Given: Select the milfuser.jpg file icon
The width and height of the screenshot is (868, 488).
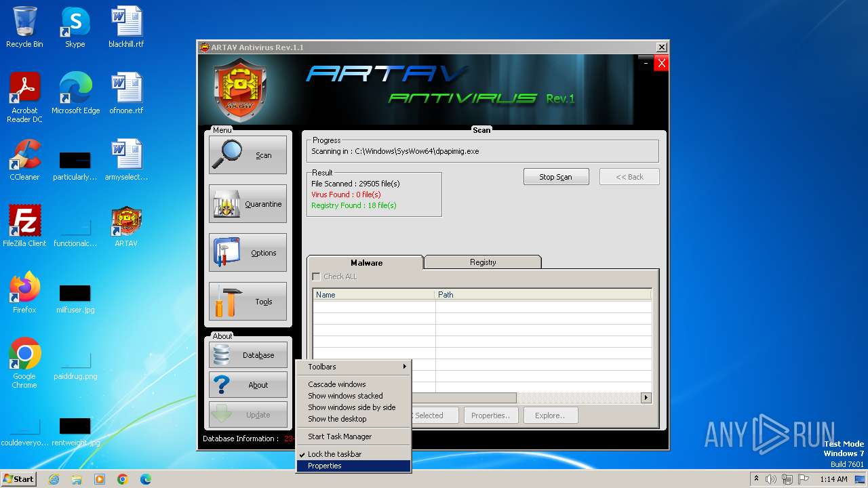Looking at the screenshot, I should [75, 300].
